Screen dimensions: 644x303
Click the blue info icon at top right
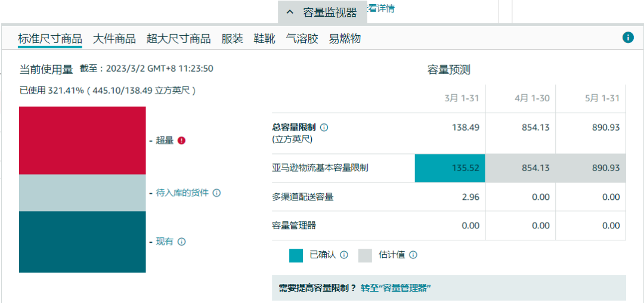(628, 38)
